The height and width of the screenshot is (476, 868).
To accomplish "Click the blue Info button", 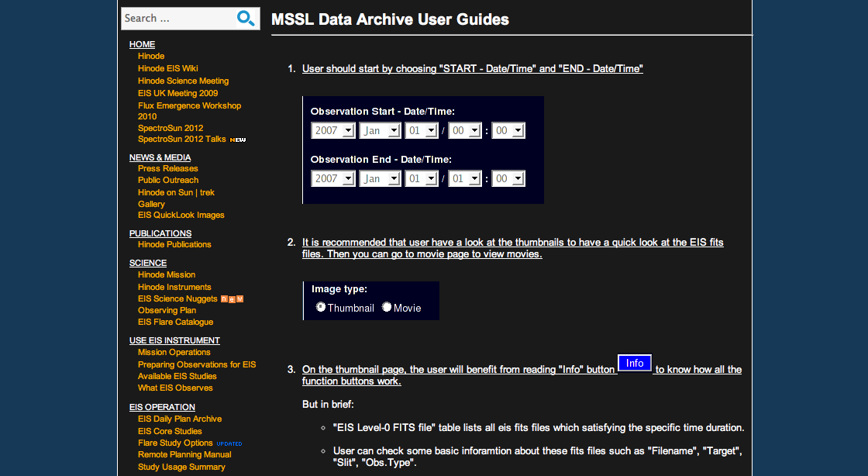I will coord(634,363).
